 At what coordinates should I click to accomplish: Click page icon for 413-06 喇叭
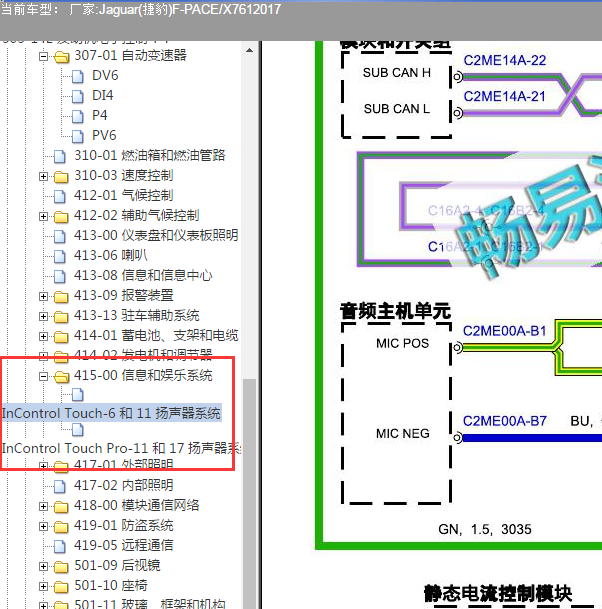coord(60,256)
